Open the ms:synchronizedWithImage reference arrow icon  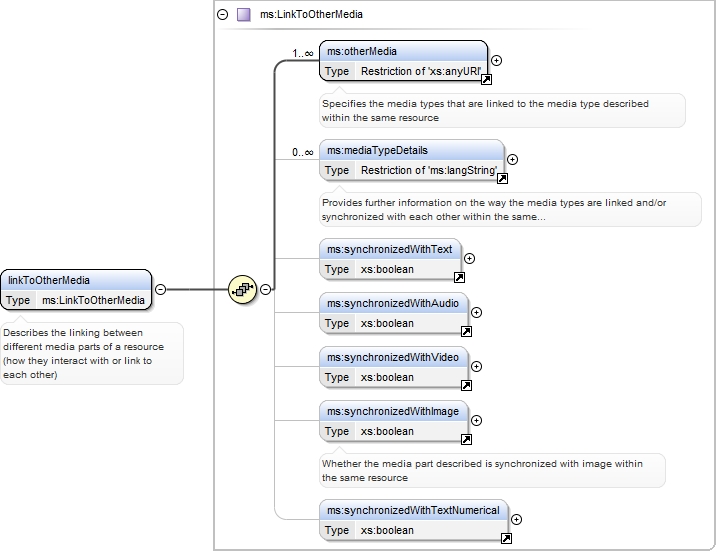(466, 439)
